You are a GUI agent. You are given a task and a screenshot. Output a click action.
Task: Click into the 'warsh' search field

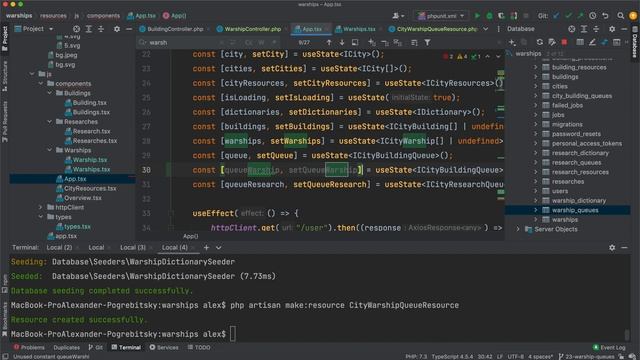pos(184,42)
